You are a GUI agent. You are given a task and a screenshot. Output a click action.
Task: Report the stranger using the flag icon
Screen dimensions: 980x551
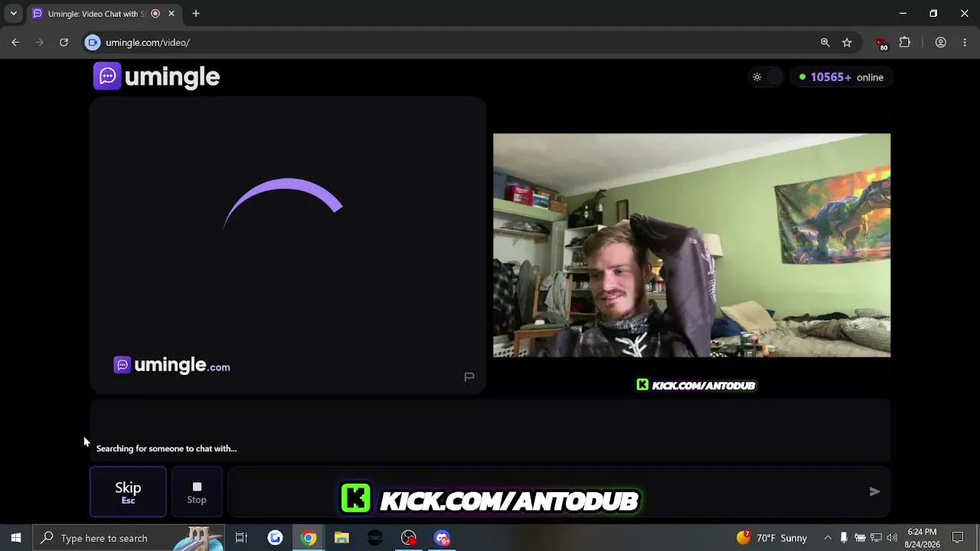[469, 377]
